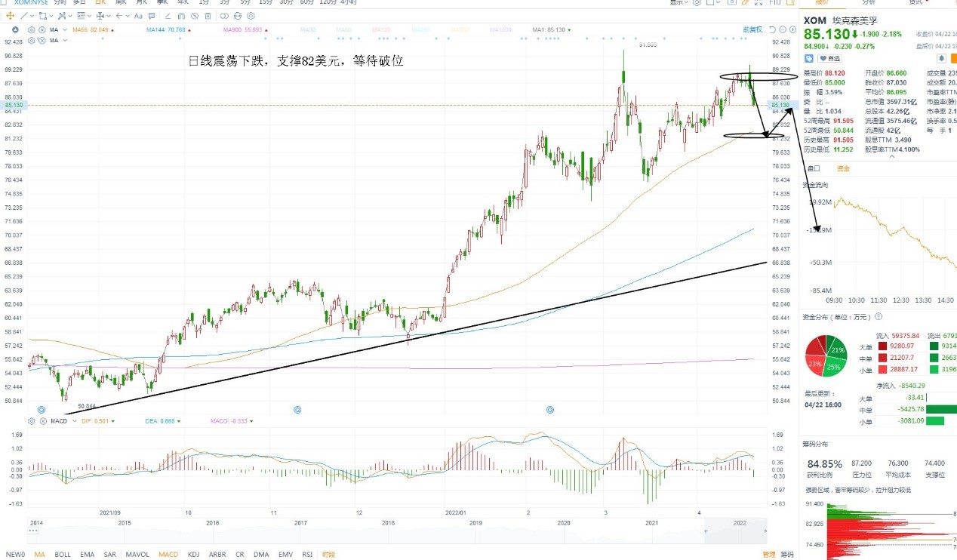Select the DMA indicator

click(261, 554)
